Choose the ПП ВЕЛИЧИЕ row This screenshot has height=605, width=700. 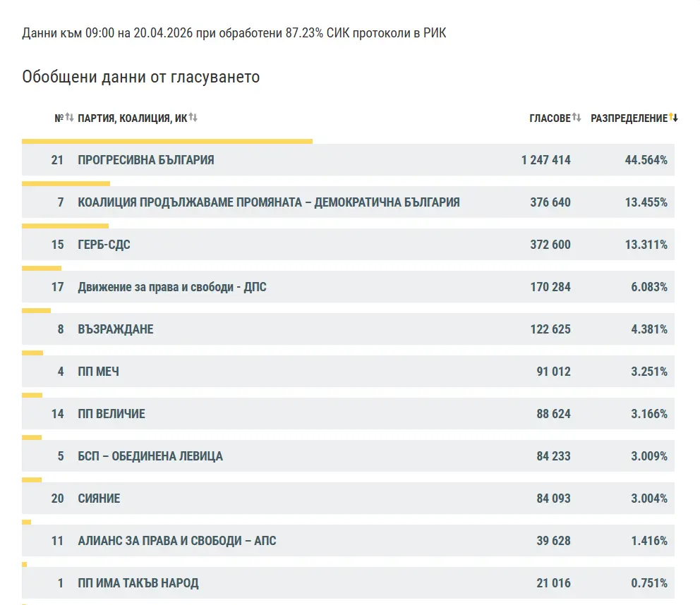tap(111, 414)
